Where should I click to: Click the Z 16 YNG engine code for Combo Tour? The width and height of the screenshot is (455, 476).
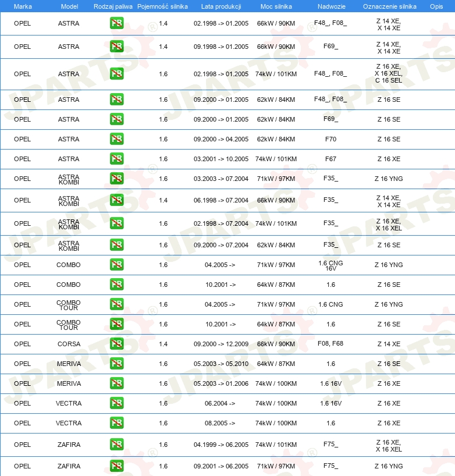pos(389,304)
